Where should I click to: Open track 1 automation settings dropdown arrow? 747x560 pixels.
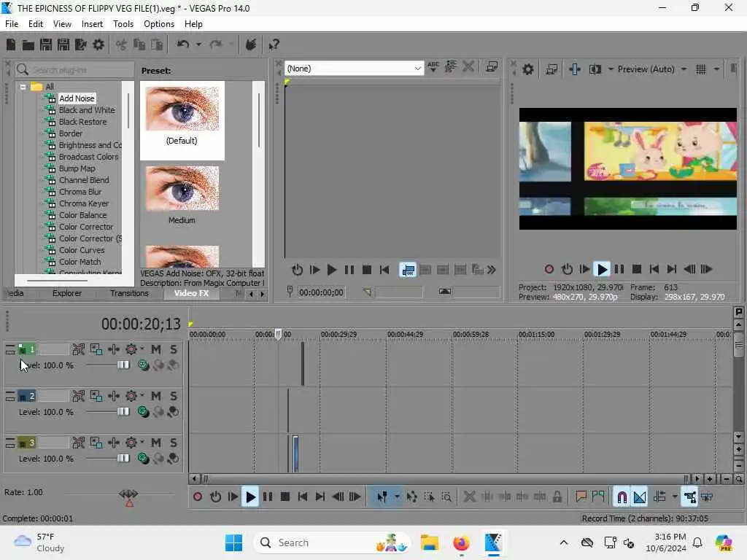(x=142, y=349)
